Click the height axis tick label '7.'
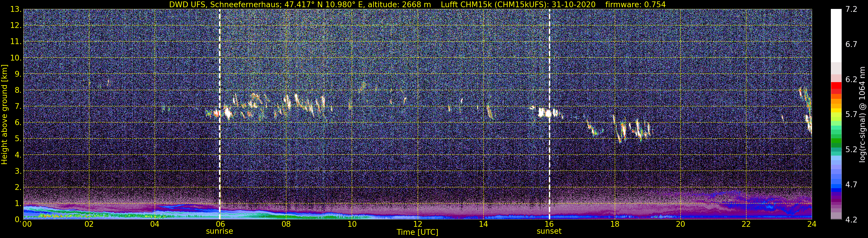 coord(18,107)
